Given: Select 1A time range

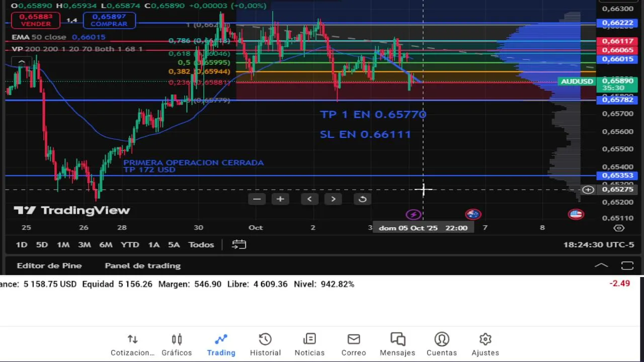Looking at the screenshot, I should coord(153,244).
